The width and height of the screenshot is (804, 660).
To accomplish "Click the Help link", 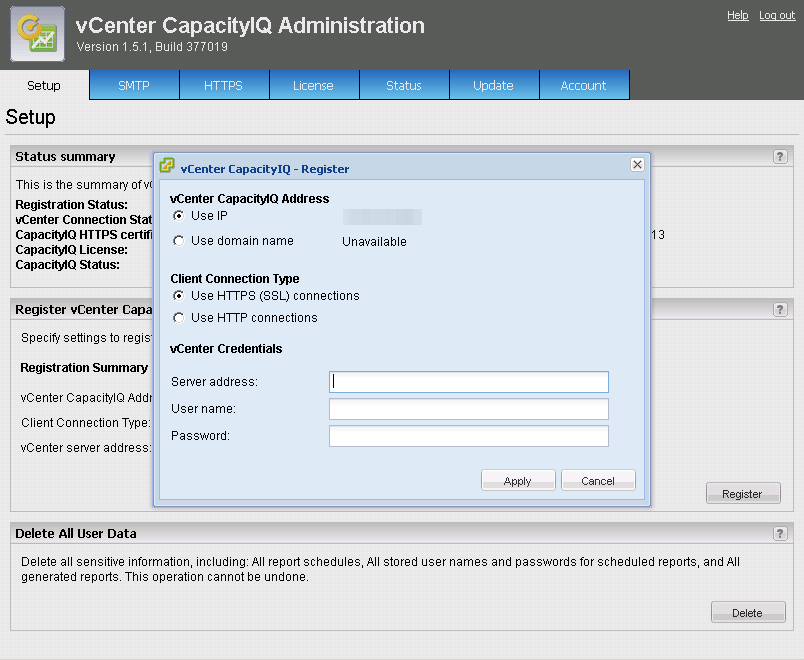I will click(738, 15).
